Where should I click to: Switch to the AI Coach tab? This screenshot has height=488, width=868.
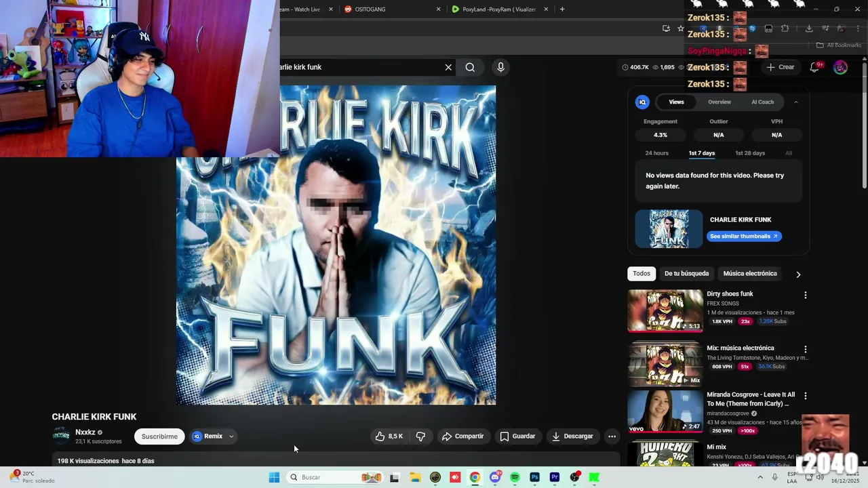(x=762, y=102)
